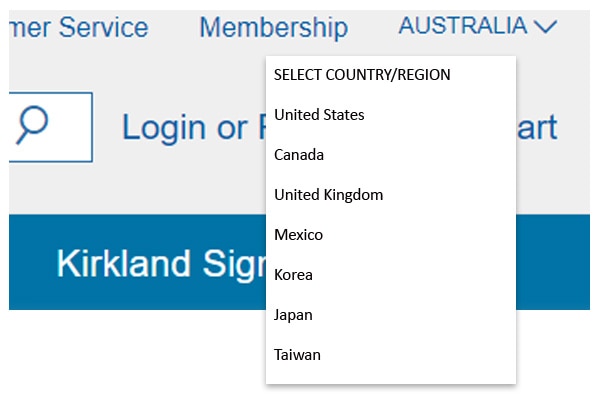Open the AUSTRALIA country selector label
Viewport: 600px width, 400px height.
point(463,27)
